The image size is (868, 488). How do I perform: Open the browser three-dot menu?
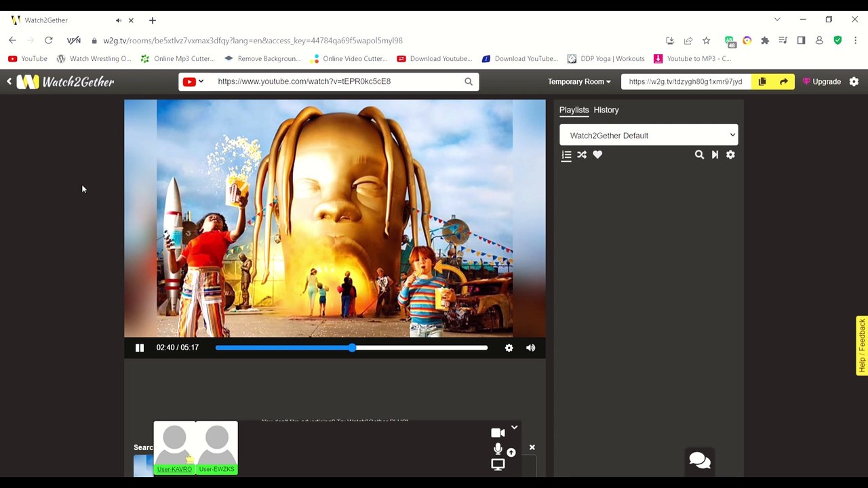coord(856,41)
